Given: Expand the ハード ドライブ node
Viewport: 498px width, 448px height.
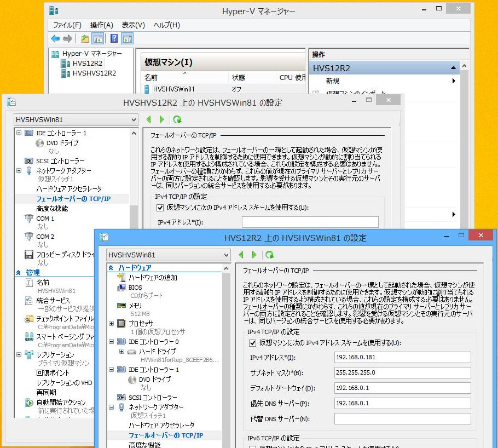Looking at the screenshot, I should [x=121, y=352].
